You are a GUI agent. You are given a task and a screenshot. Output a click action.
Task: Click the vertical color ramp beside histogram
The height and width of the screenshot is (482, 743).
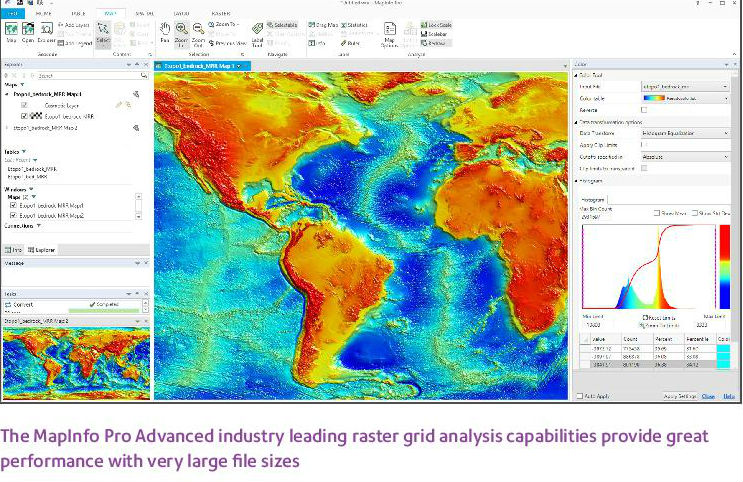[x=725, y=267]
